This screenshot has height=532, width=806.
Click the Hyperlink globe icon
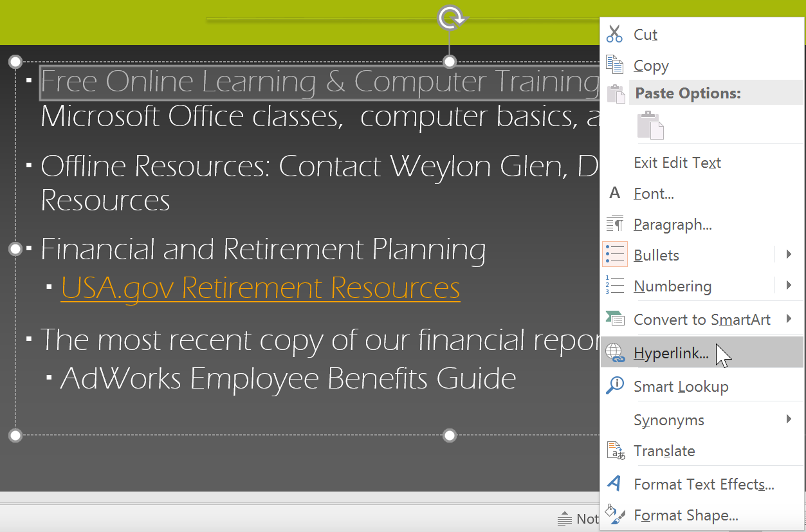click(x=615, y=353)
